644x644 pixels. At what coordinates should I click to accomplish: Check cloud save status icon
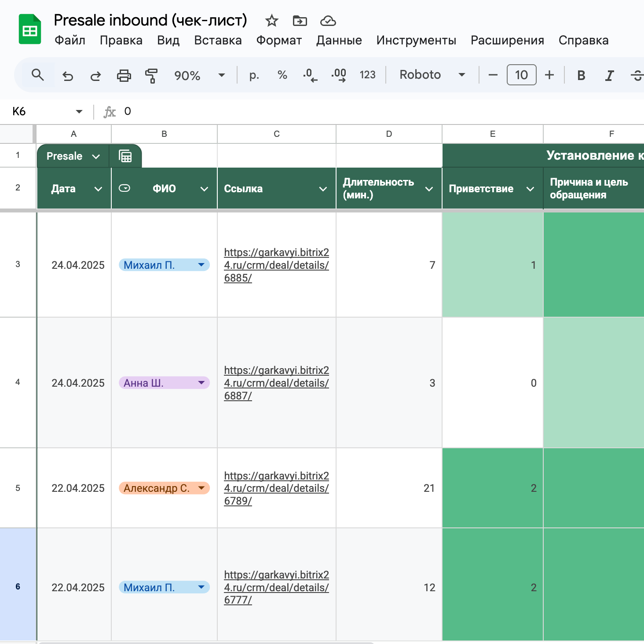pos(328,21)
